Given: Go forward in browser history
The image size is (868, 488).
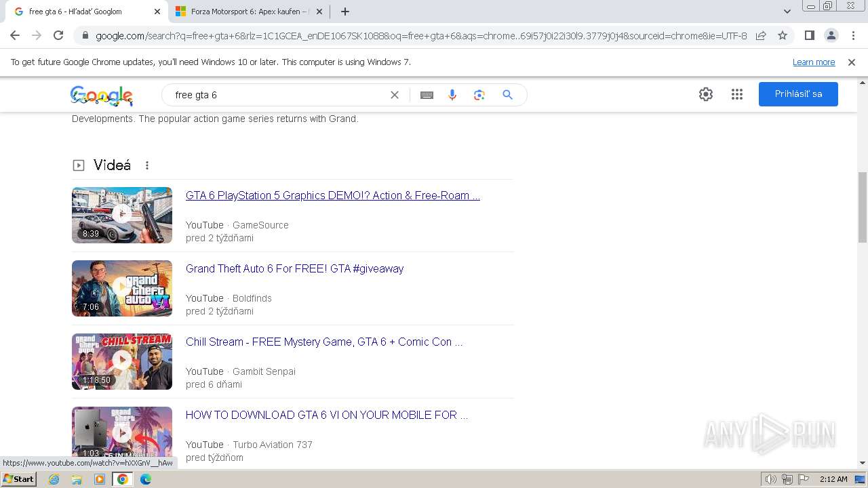Looking at the screenshot, I should point(37,35).
